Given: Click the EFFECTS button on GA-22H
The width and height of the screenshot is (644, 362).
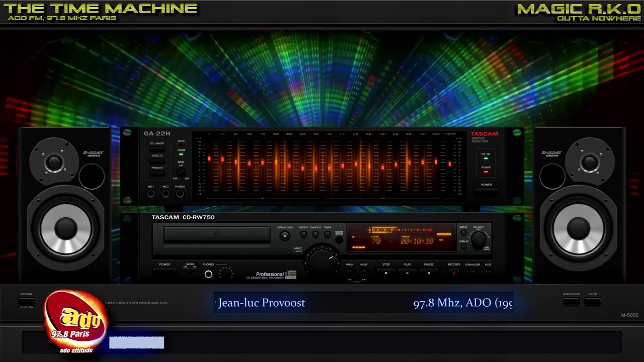Looking at the screenshot, I should [x=157, y=161].
